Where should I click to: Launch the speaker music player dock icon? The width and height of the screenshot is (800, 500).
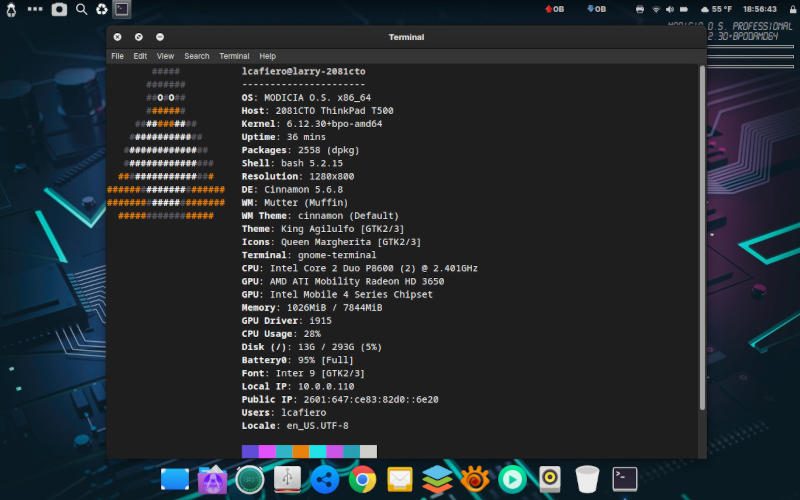point(550,480)
